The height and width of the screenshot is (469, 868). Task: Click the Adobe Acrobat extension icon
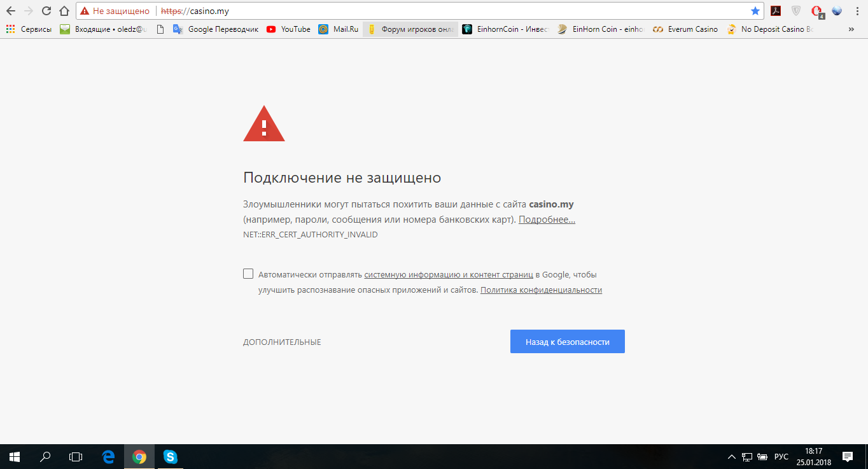point(776,11)
